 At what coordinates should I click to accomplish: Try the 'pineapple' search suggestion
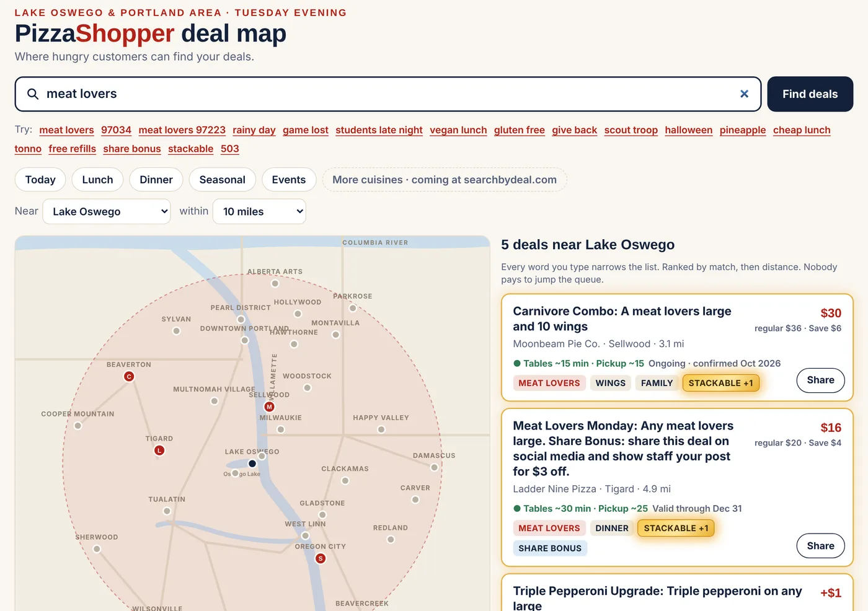pyautogui.click(x=743, y=130)
